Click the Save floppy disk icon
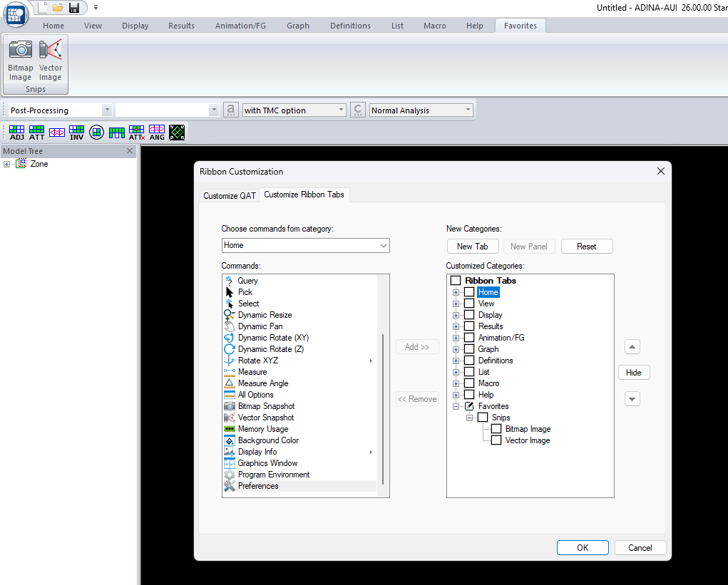The width and height of the screenshot is (728, 585). pos(74,8)
